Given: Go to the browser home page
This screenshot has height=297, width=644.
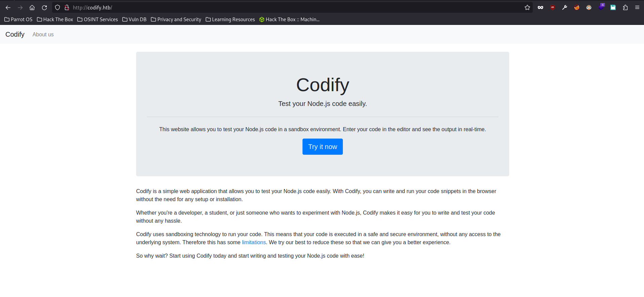Looking at the screenshot, I should point(32,7).
